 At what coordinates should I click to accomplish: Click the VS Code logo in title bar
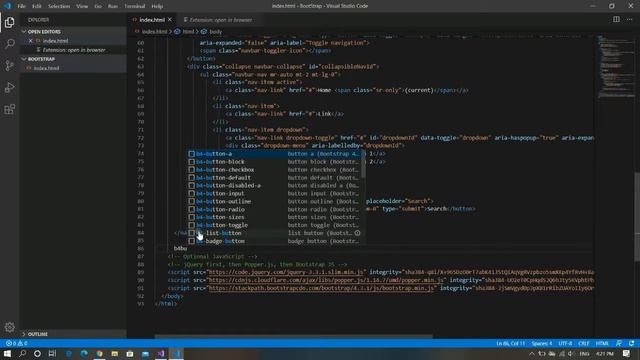(7, 6)
